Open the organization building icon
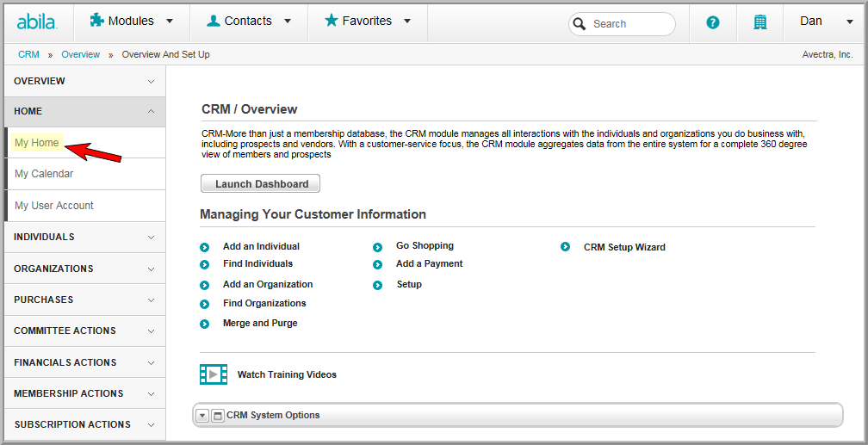 pyautogui.click(x=760, y=22)
